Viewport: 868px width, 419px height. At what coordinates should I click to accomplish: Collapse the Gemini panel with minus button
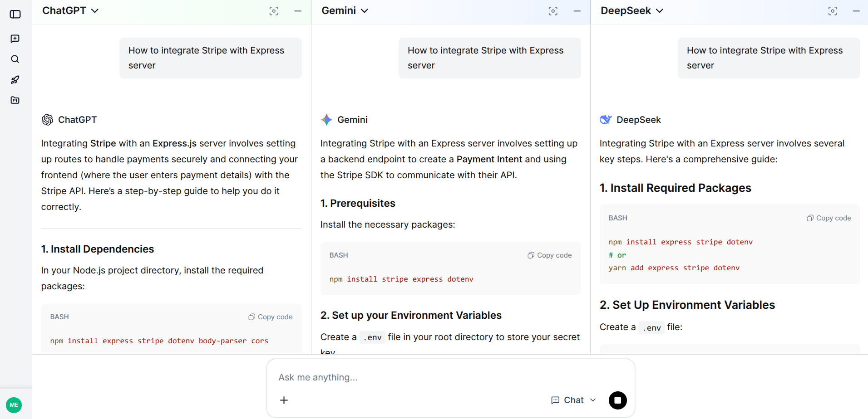[x=577, y=11]
